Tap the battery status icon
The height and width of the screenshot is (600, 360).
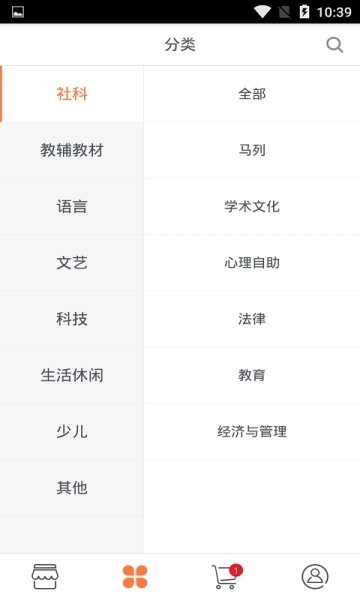coord(304,11)
